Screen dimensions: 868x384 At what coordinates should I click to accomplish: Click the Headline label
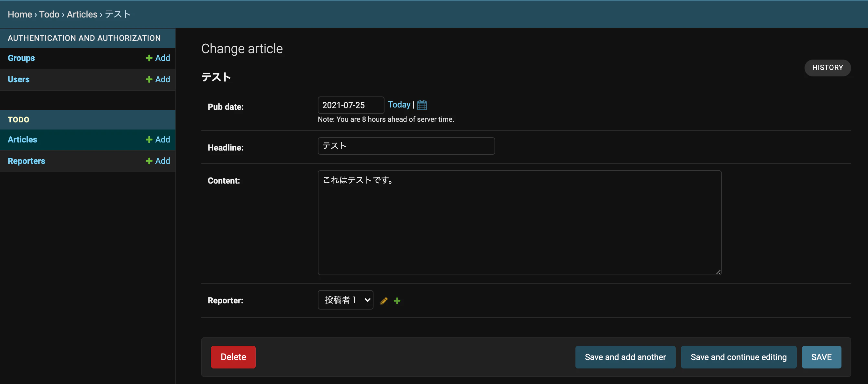point(226,148)
